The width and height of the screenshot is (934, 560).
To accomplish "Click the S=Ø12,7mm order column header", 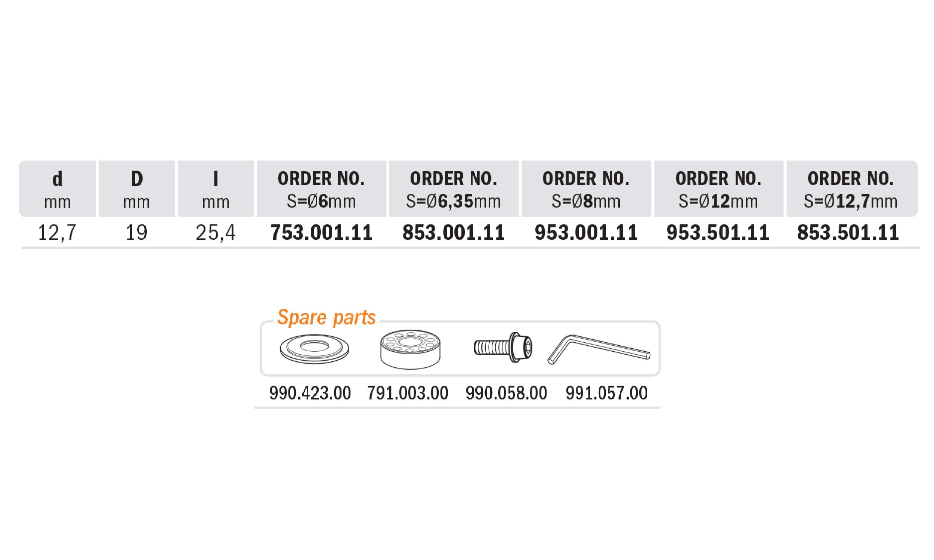I will coord(851,189).
